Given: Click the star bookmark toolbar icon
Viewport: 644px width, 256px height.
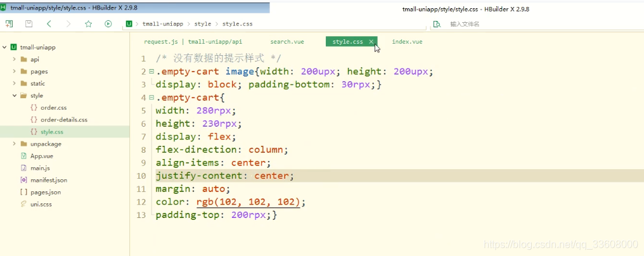Looking at the screenshot, I should click(88, 24).
